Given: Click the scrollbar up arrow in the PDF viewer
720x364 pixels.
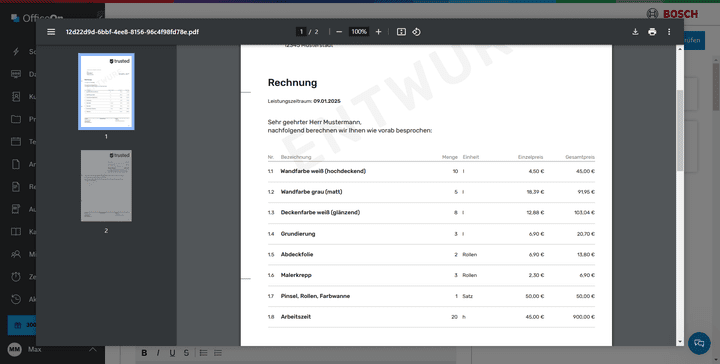Looking at the screenshot, I should coord(680,49).
